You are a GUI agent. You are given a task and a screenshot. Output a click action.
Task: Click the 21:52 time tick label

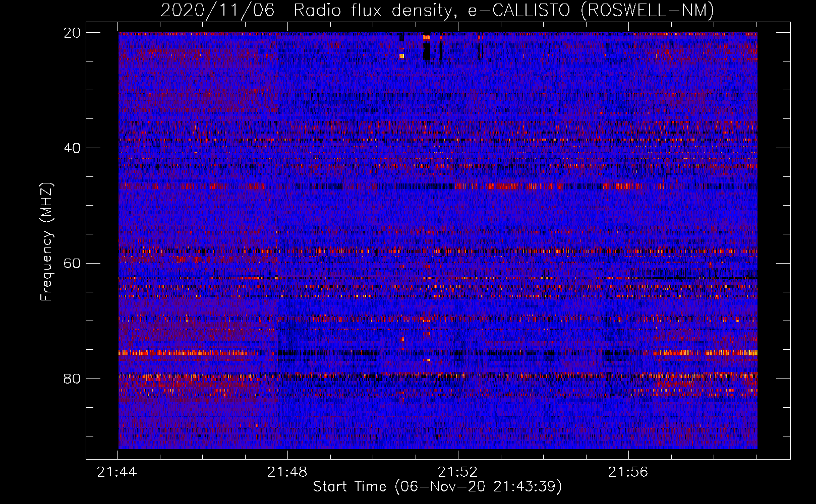click(458, 472)
